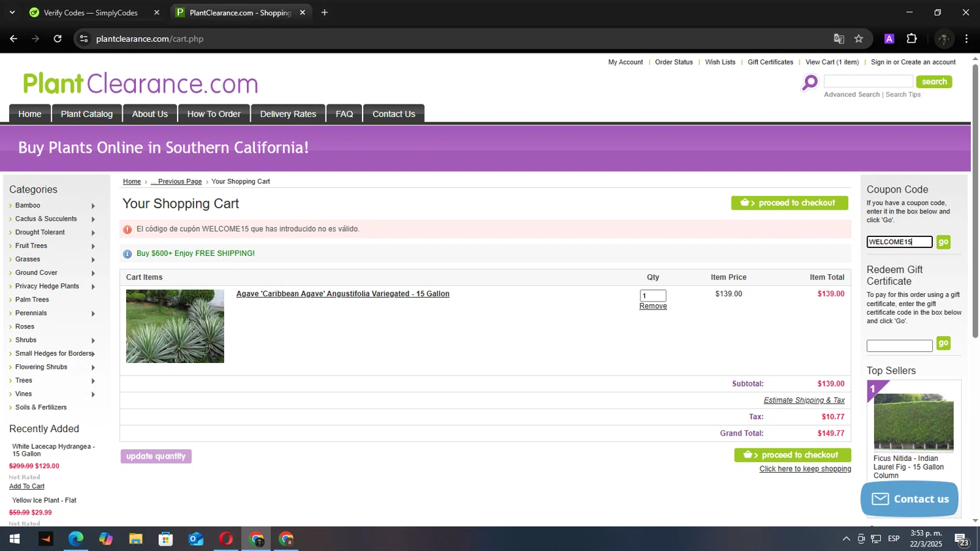Click the green search button
The width and height of the screenshot is (980, 551).
[x=934, y=82]
